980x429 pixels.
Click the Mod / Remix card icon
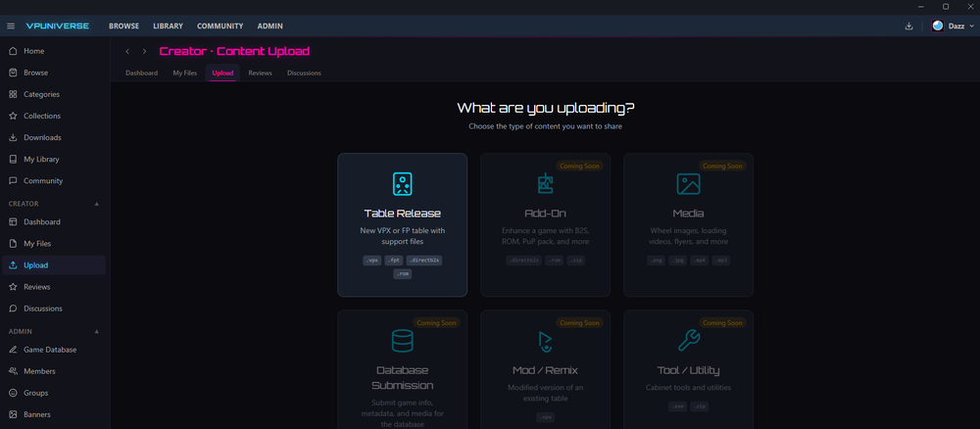[545, 341]
